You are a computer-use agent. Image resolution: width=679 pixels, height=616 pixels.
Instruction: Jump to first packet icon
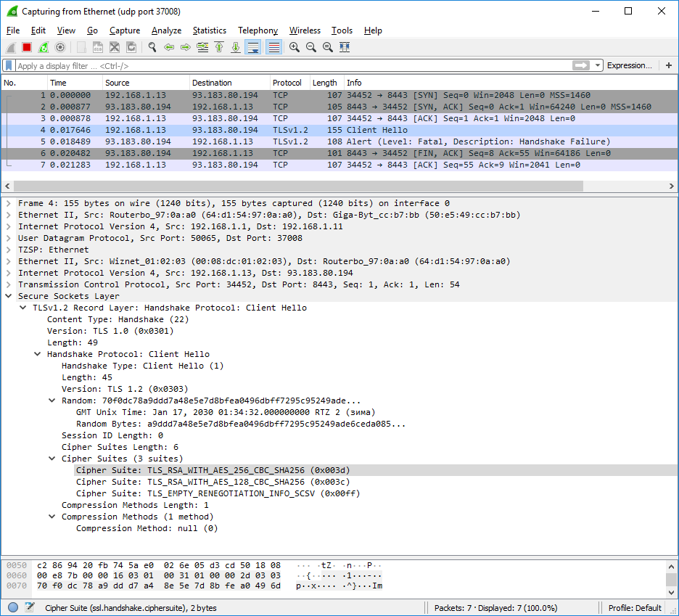[219, 47]
